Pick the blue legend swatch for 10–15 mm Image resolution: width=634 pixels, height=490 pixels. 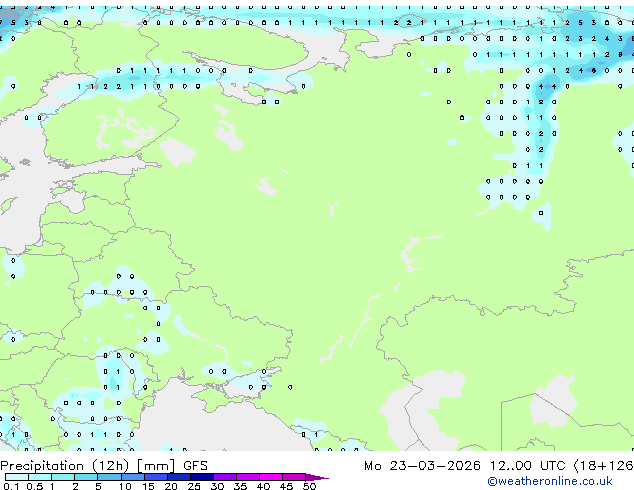132,477
